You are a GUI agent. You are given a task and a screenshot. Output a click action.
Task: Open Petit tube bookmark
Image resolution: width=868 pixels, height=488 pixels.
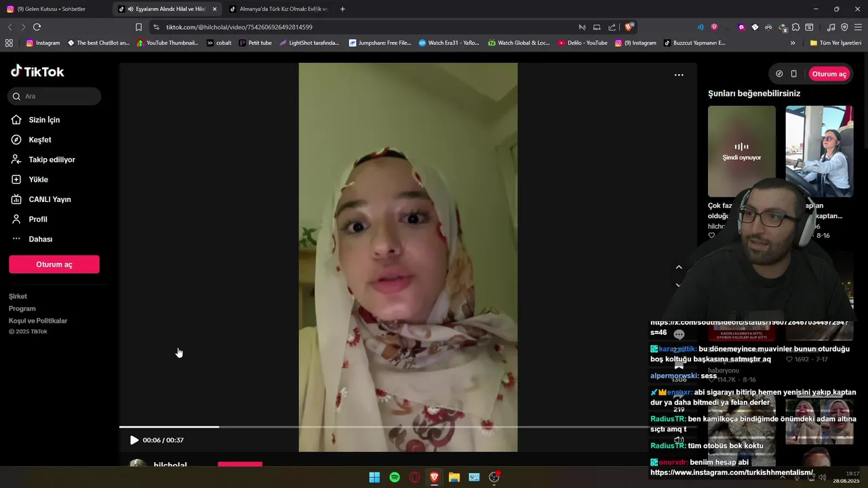click(256, 43)
